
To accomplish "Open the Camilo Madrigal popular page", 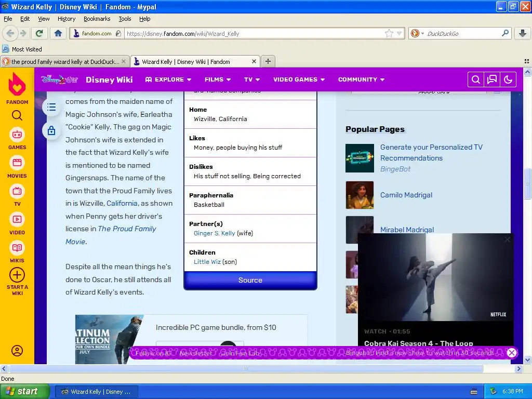I will tap(406, 195).
